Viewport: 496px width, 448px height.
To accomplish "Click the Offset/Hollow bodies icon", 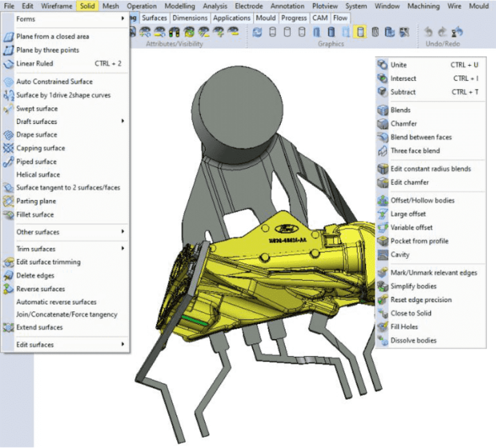I will click(x=382, y=201).
